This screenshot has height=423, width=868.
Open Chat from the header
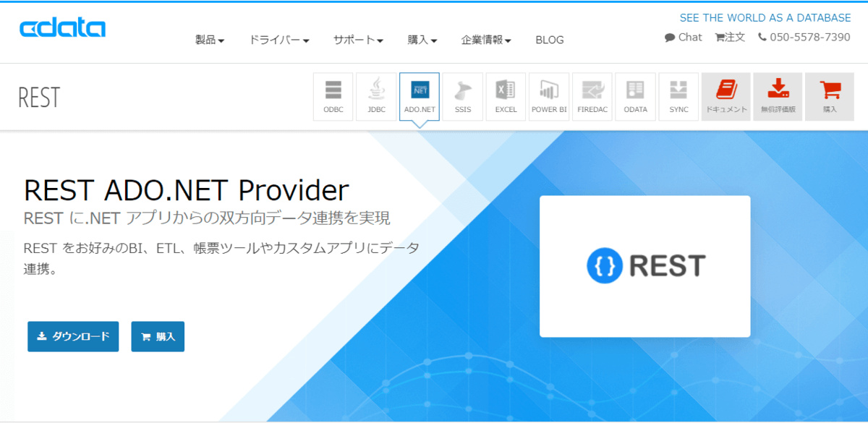coord(684,37)
